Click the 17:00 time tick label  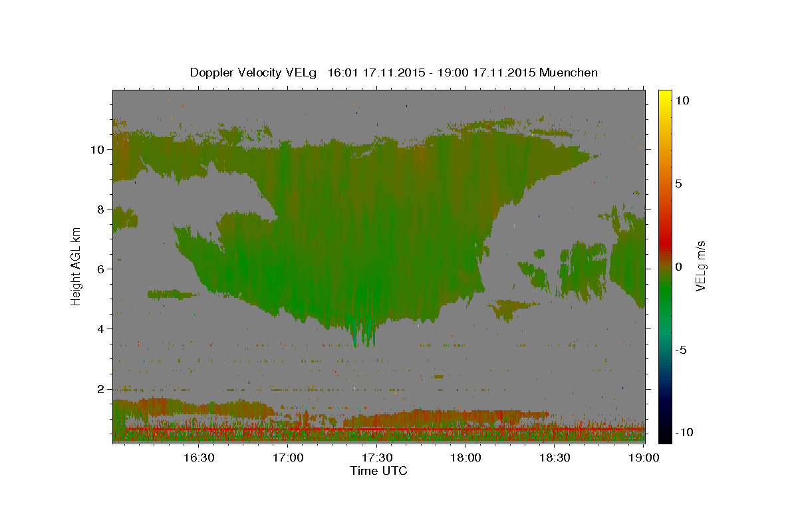[x=289, y=458]
